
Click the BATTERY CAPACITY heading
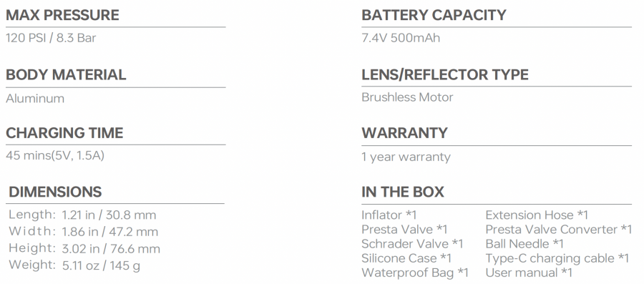[434, 15]
